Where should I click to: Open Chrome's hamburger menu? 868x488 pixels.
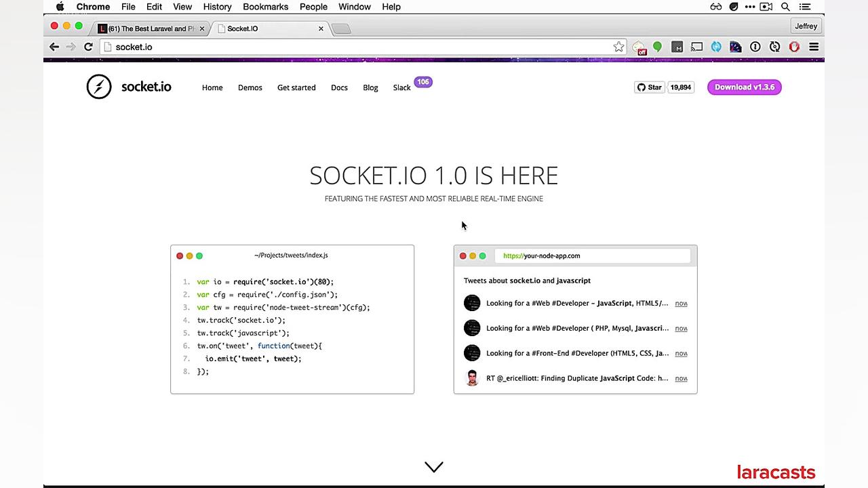click(814, 47)
